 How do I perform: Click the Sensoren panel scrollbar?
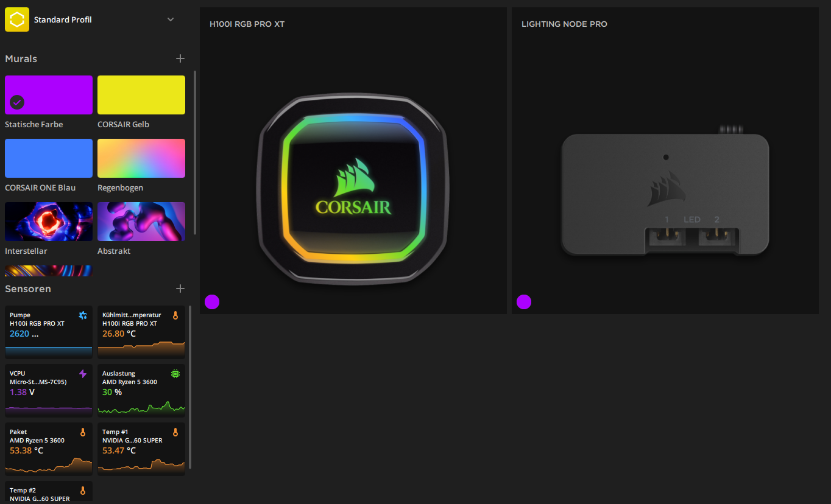(x=191, y=387)
